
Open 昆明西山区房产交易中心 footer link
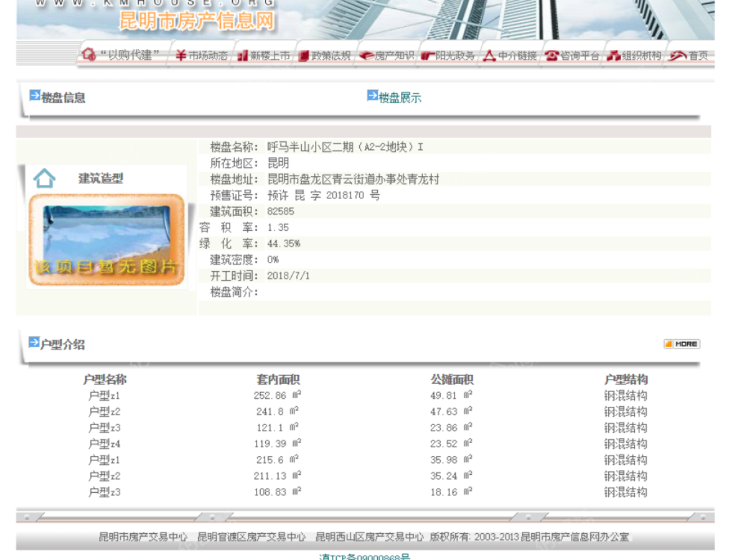(x=370, y=536)
